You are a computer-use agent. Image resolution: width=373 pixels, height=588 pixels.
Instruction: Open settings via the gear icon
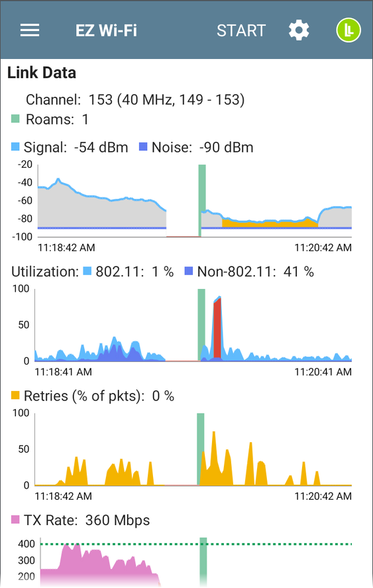pyautogui.click(x=299, y=30)
